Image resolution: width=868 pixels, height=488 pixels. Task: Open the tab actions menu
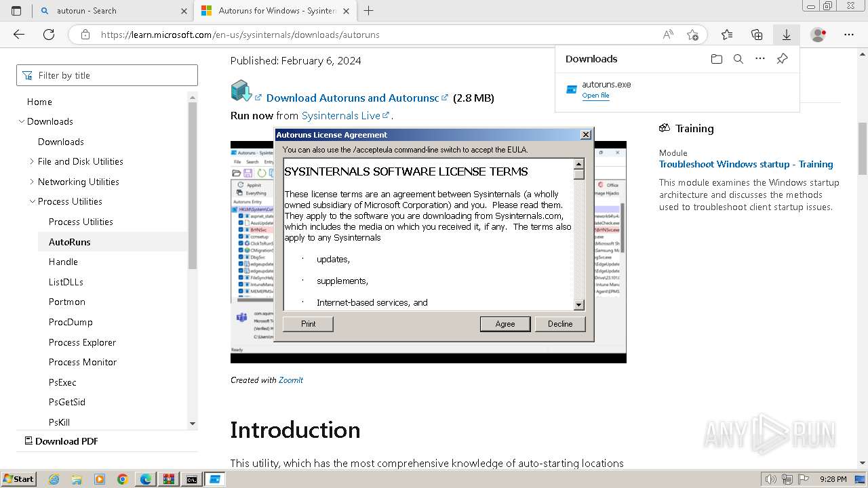[x=16, y=11]
